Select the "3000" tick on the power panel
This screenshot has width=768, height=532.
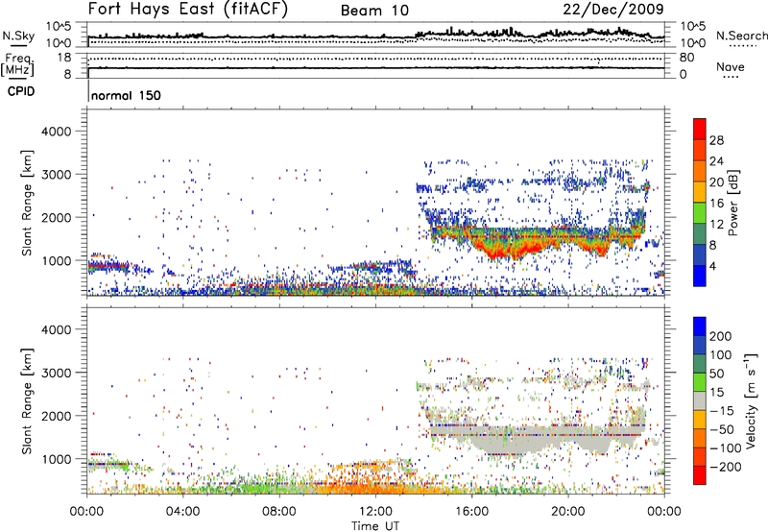coord(56,175)
